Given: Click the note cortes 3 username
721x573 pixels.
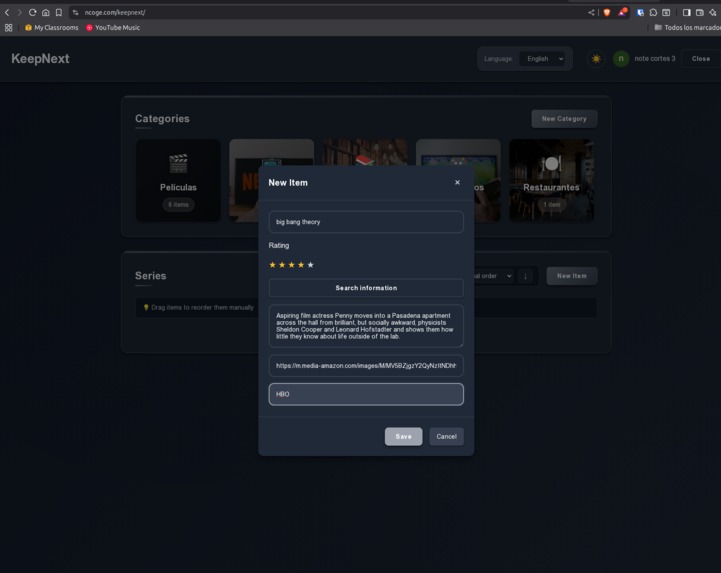Looking at the screenshot, I should click(655, 59).
